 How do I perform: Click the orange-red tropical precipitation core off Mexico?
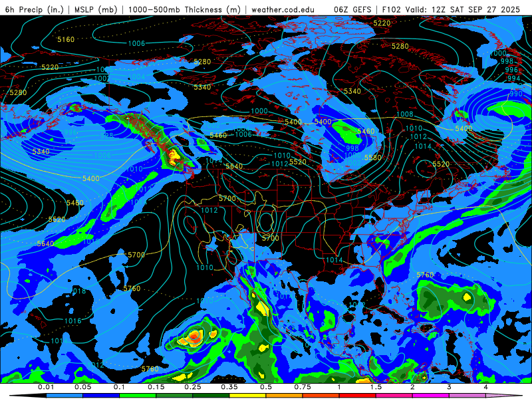pyautogui.click(x=194, y=336)
